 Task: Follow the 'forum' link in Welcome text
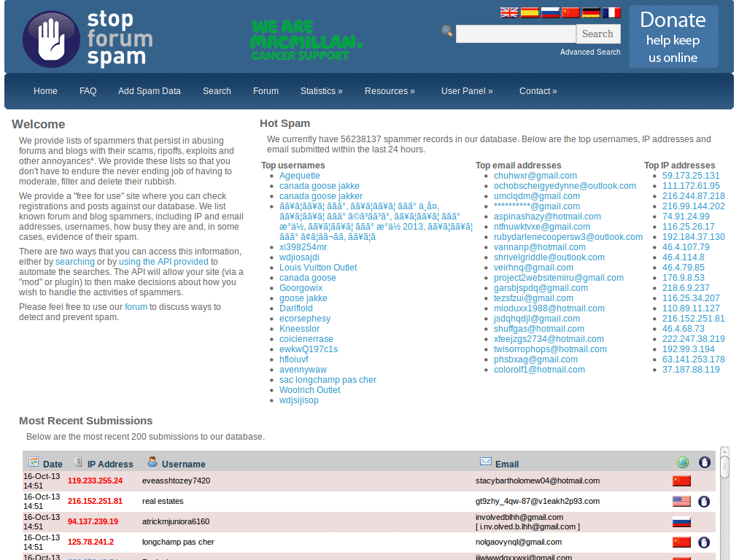coord(136,307)
